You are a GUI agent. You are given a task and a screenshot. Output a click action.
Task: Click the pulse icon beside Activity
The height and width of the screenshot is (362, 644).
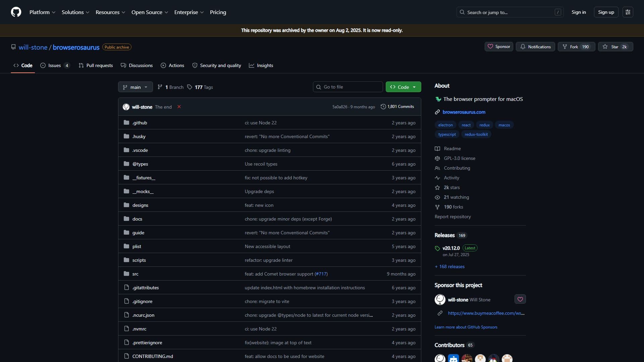click(x=437, y=178)
